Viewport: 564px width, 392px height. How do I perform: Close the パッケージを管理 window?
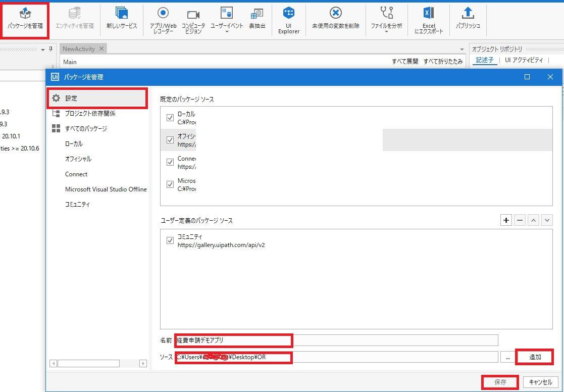point(550,77)
